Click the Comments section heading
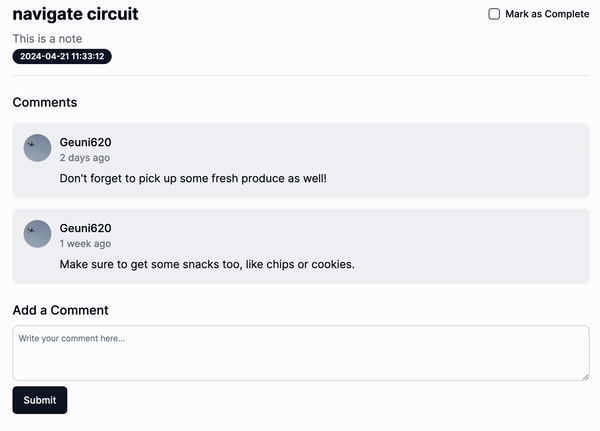Screen dimensions: 600x431 45,102
